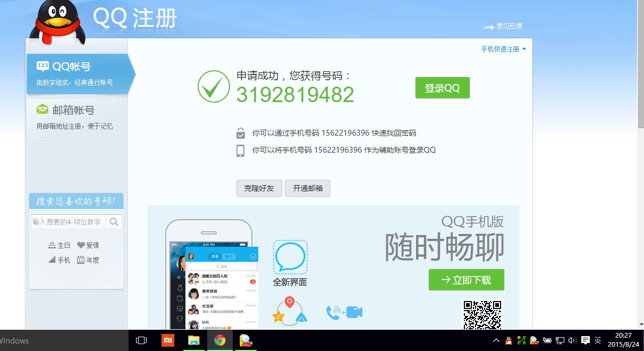Open the Action Center notifications icon
Image resolution: width=644 pixels, height=351 pixels.
click(x=585, y=340)
